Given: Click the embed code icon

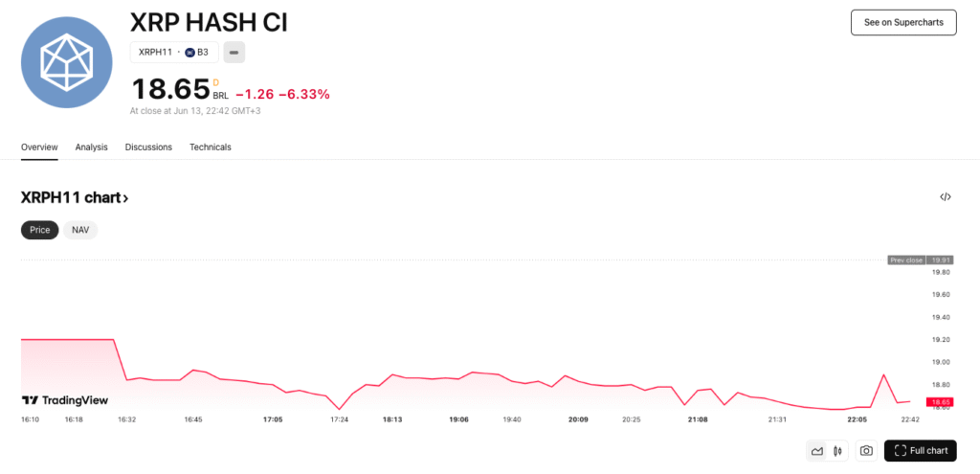Looking at the screenshot, I should pos(946,197).
